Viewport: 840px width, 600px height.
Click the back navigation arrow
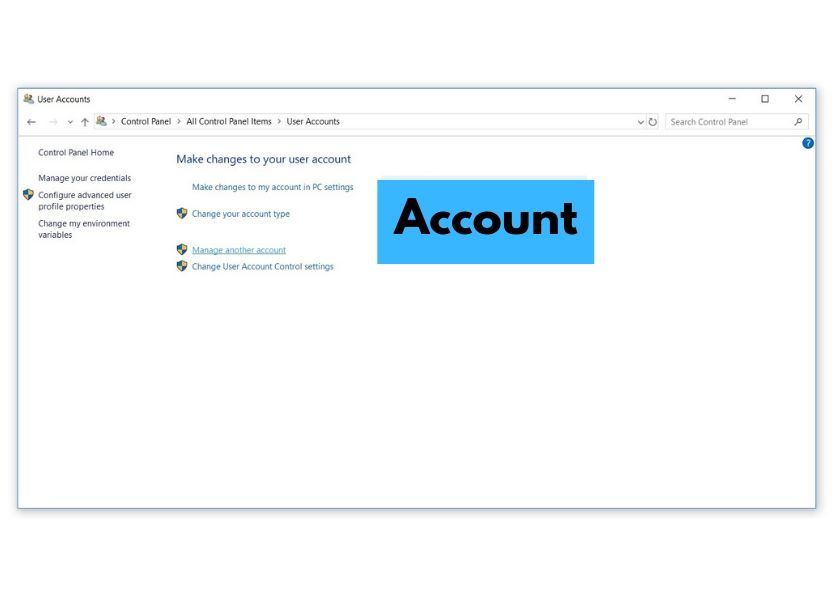(x=31, y=121)
